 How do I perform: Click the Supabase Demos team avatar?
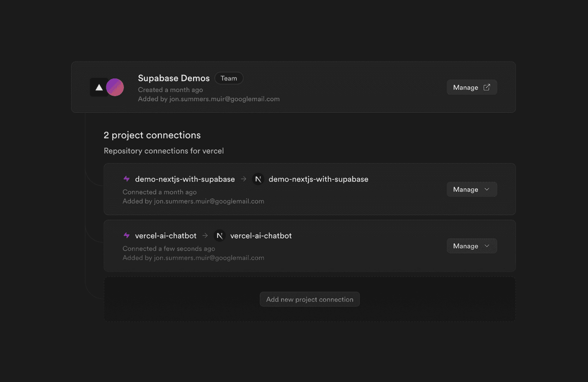tap(107, 87)
